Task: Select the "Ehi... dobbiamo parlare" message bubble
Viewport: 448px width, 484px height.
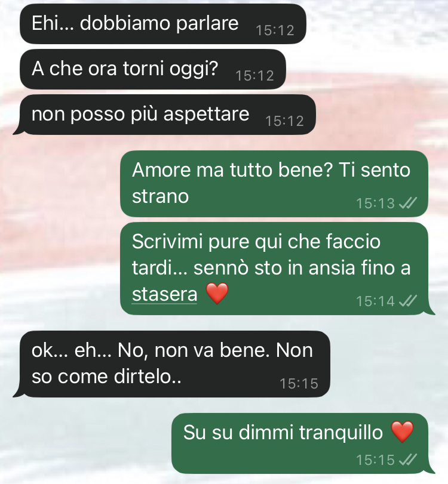Action: [x=163, y=24]
